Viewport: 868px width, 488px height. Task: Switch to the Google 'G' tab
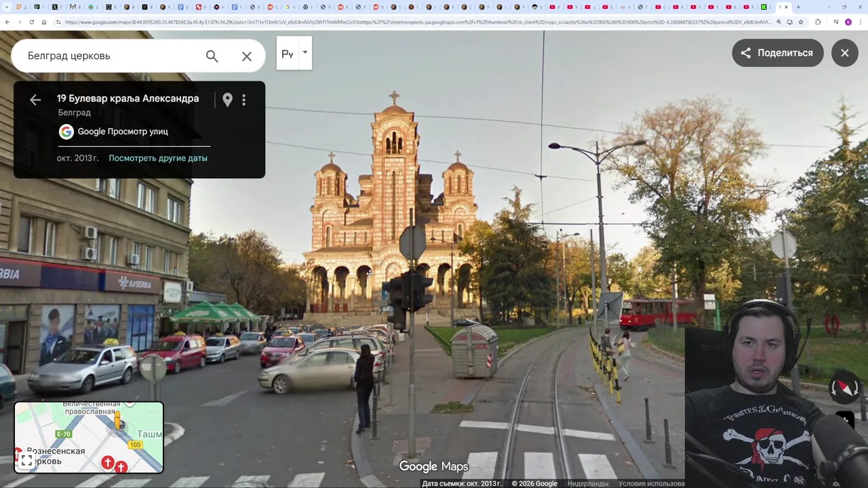[288, 7]
